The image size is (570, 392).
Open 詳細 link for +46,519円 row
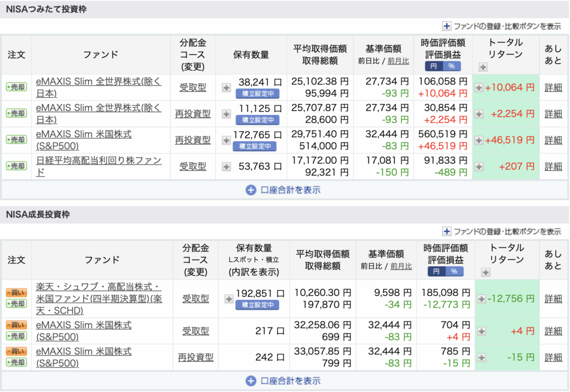553,140
